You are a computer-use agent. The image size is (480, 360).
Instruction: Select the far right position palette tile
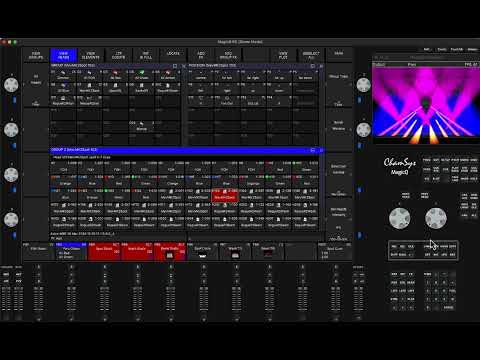[x=253, y=75]
